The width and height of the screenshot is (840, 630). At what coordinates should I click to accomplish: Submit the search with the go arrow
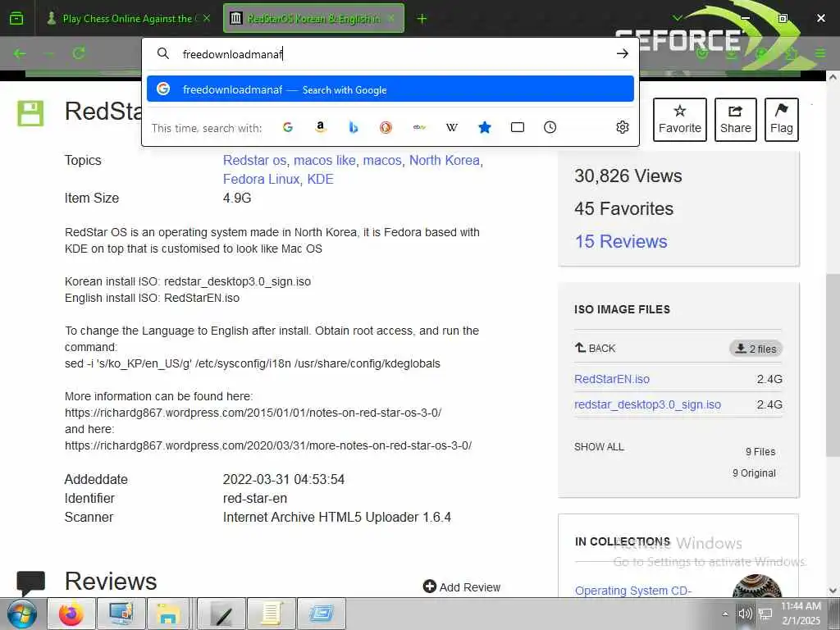(x=622, y=53)
